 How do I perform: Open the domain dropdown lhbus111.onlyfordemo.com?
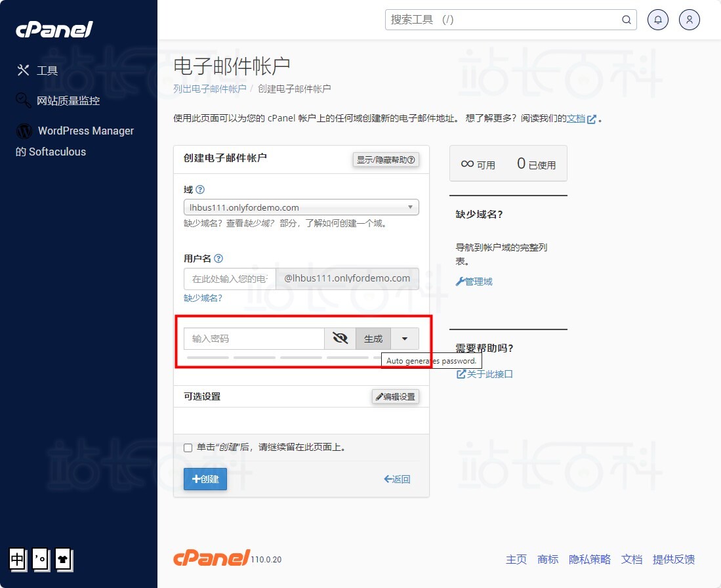(x=301, y=207)
